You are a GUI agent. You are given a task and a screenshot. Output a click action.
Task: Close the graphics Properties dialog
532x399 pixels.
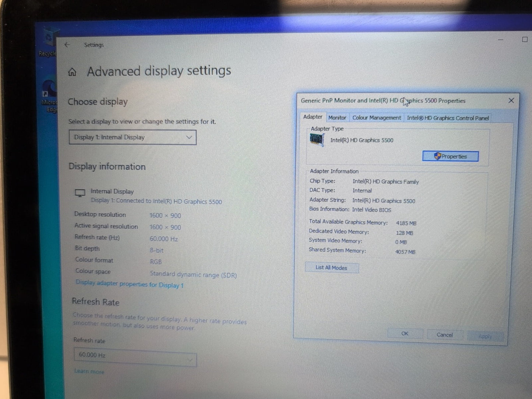[x=511, y=100]
